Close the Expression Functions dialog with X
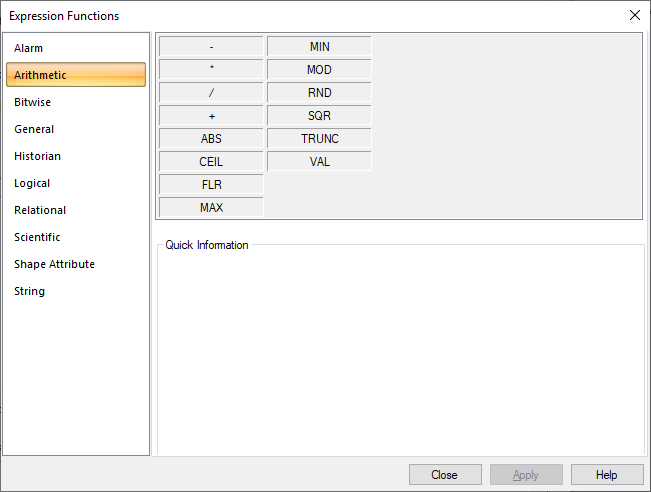 pos(634,15)
